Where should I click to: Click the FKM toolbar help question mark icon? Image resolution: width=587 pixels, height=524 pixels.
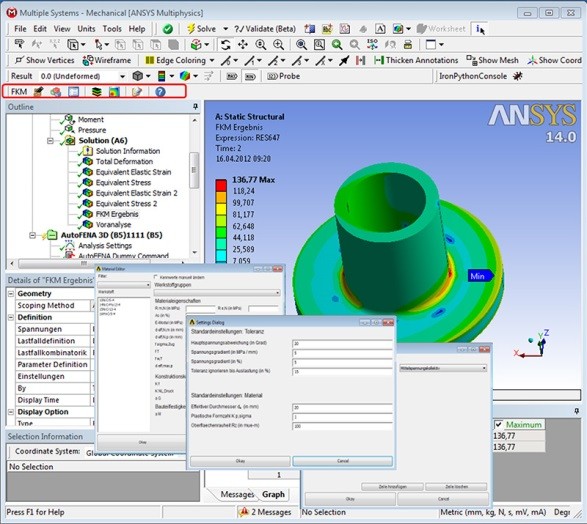pos(160,92)
